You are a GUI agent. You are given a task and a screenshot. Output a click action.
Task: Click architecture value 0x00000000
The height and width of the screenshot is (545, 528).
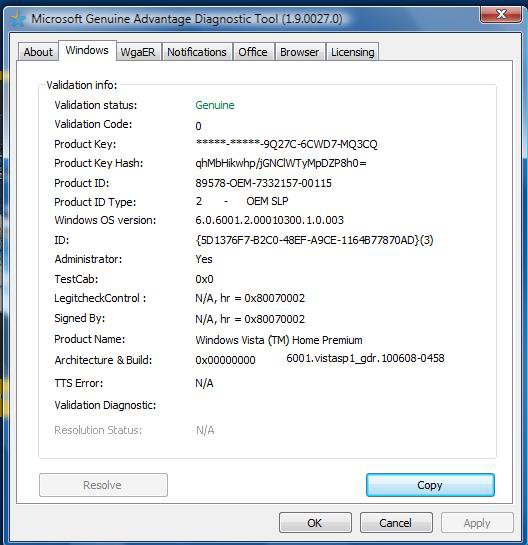225,360
